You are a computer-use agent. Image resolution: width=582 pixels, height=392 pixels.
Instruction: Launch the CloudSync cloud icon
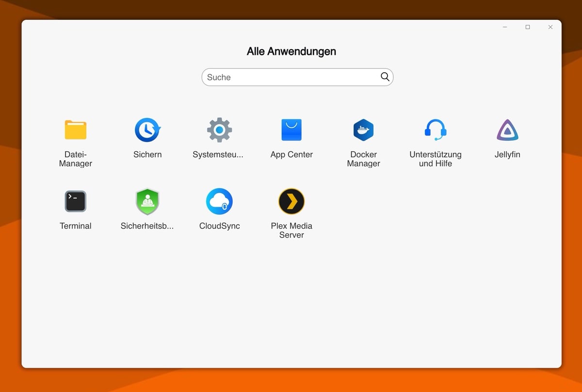(219, 201)
